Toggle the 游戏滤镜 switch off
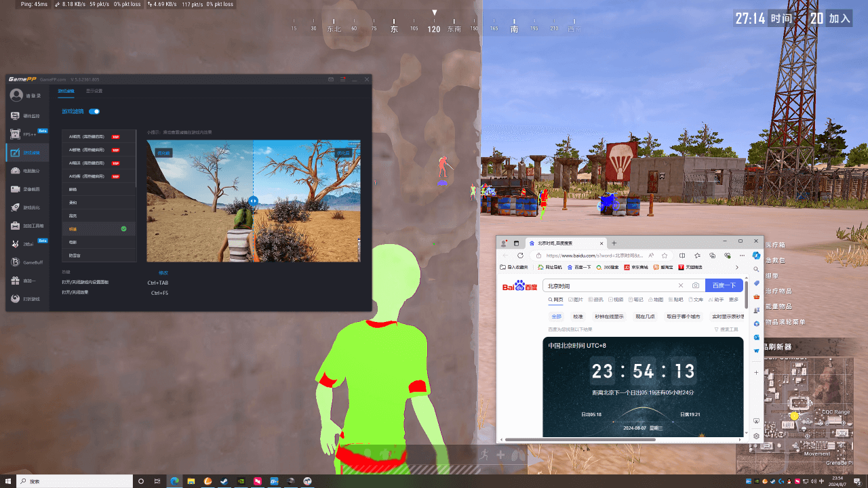868x488 pixels. tap(94, 111)
